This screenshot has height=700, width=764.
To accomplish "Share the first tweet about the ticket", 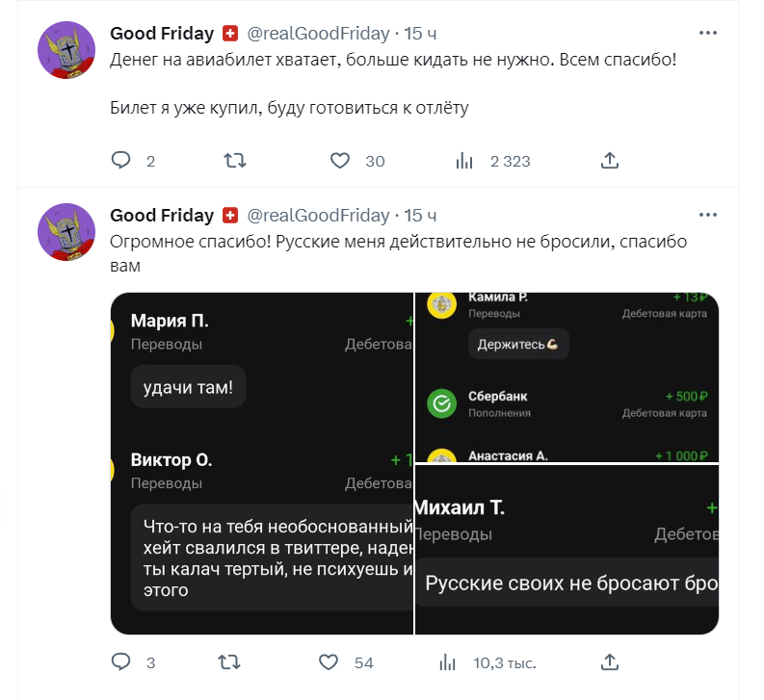I will [x=609, y=161].
